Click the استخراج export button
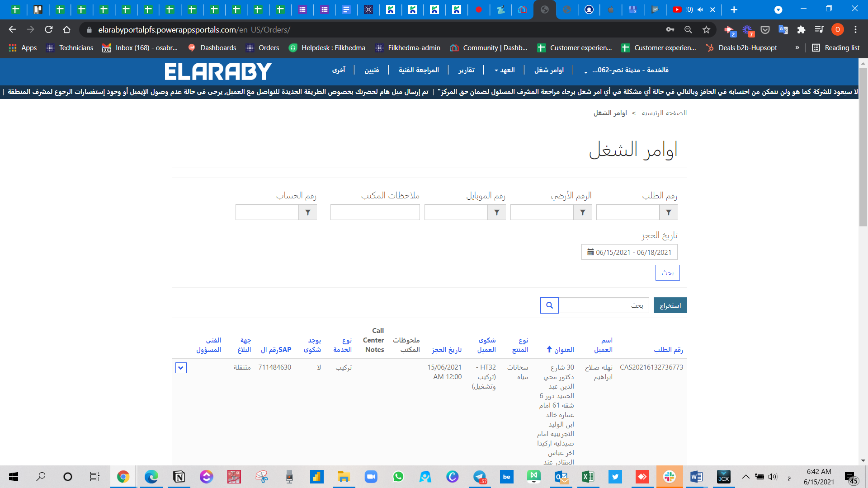 click(x=670, y=305)
